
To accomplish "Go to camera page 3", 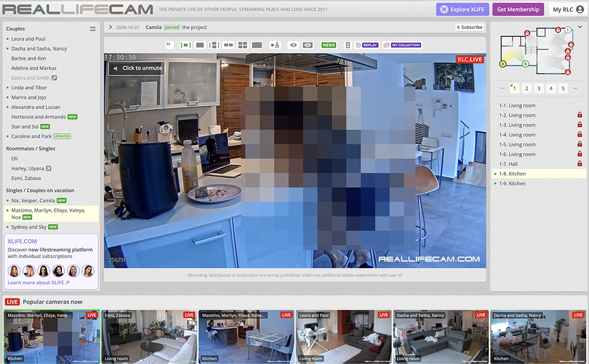I will (539, 88).
